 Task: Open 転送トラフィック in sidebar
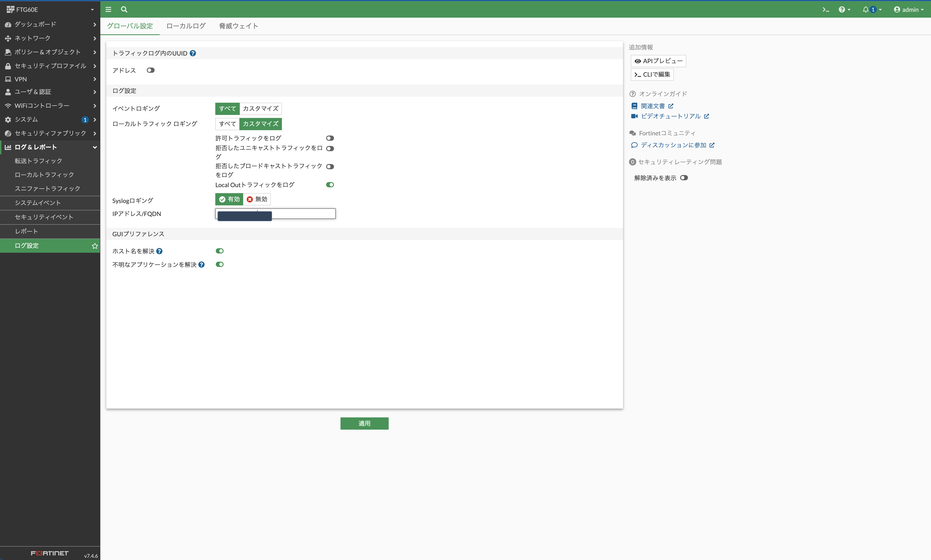(x=50, y=161)
